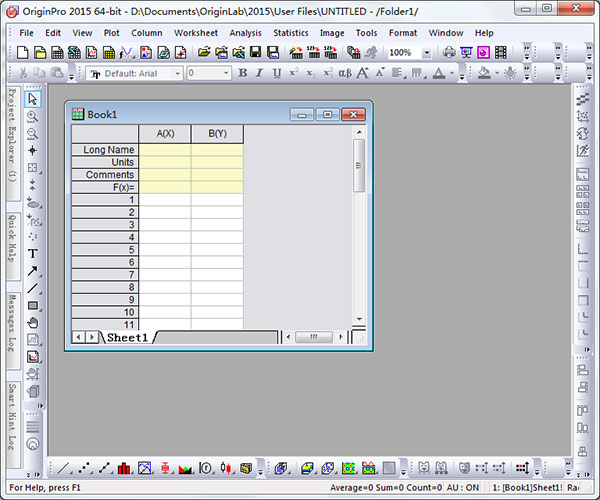Viewport: 600px width, 500px height.
Task: Open the Plot menu
Action: coord(111,33)
